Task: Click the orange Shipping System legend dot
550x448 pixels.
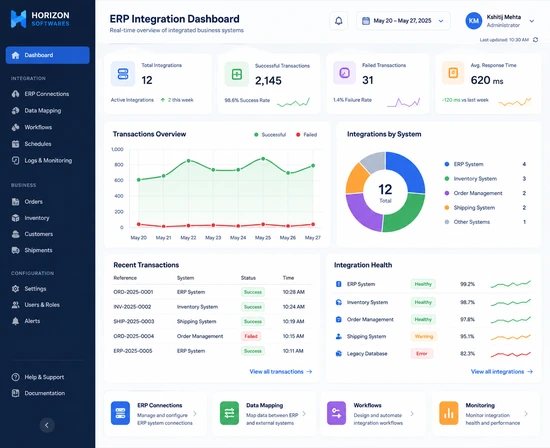Action: tap(447, 207)
